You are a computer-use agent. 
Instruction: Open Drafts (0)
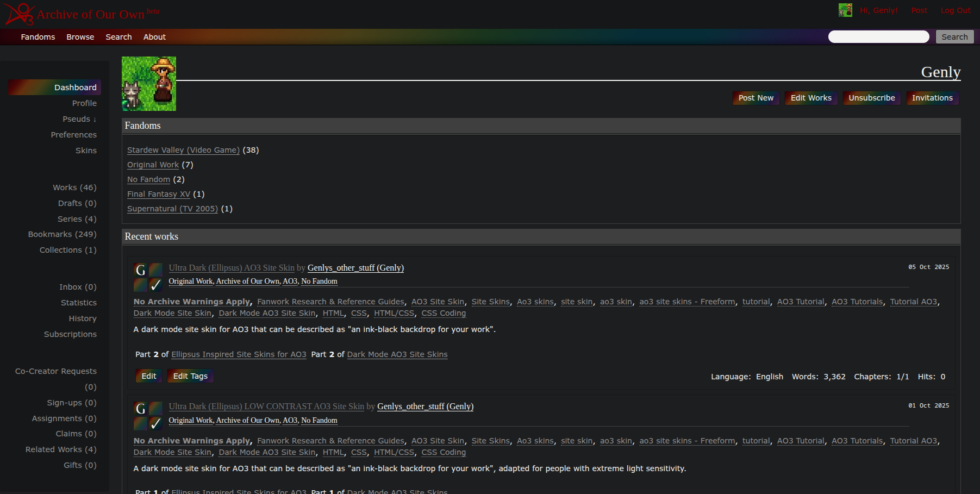point(77,203)
